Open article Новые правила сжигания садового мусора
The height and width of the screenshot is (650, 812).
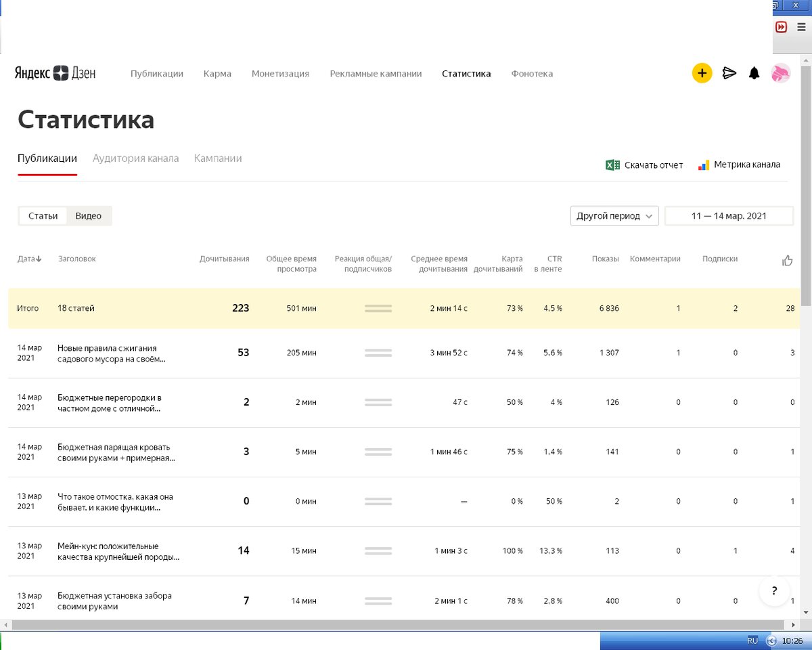pos(112,353)
